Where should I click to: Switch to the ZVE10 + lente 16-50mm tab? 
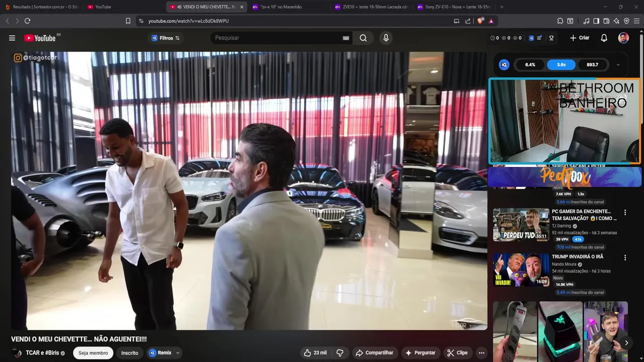(x=372, y=7)
